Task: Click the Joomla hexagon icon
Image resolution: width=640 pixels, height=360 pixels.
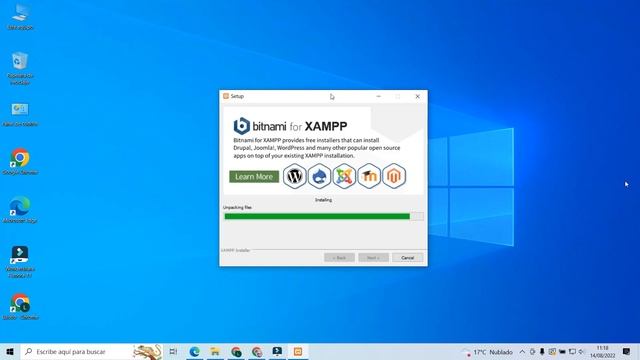Action: 344,176
